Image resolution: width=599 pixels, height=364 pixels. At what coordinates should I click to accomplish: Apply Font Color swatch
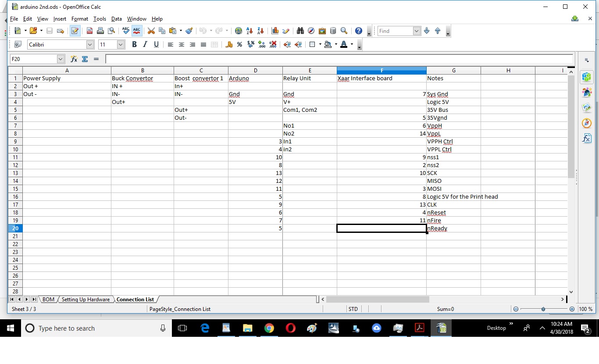(343, 44)
